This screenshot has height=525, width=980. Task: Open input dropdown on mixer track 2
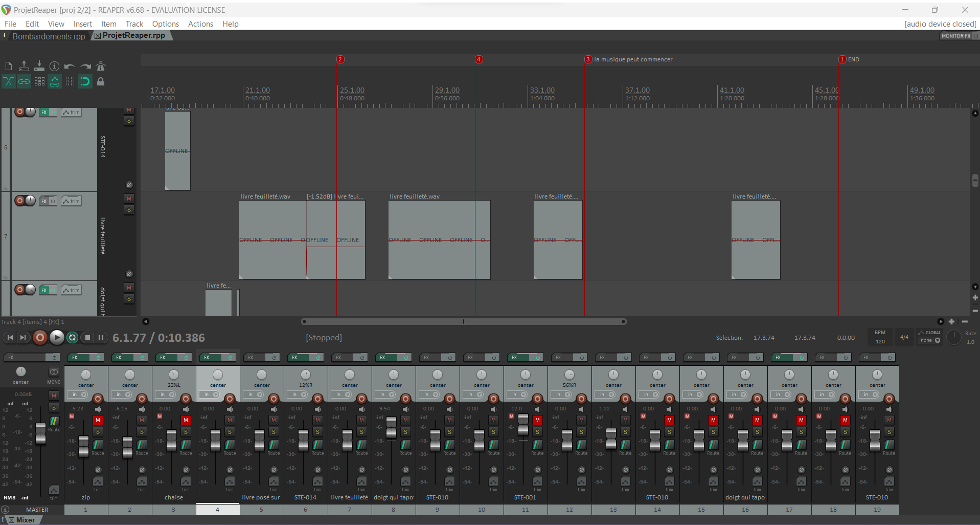click(123, 395)
